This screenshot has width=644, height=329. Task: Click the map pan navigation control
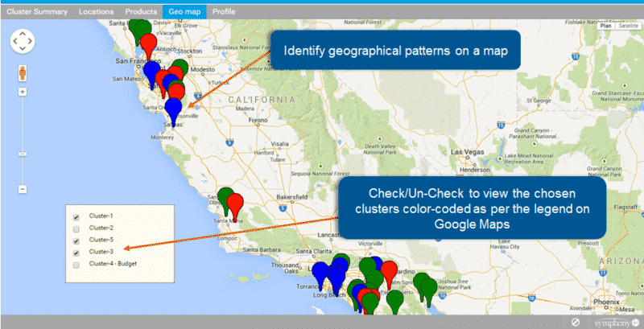[x=23, y=41]
